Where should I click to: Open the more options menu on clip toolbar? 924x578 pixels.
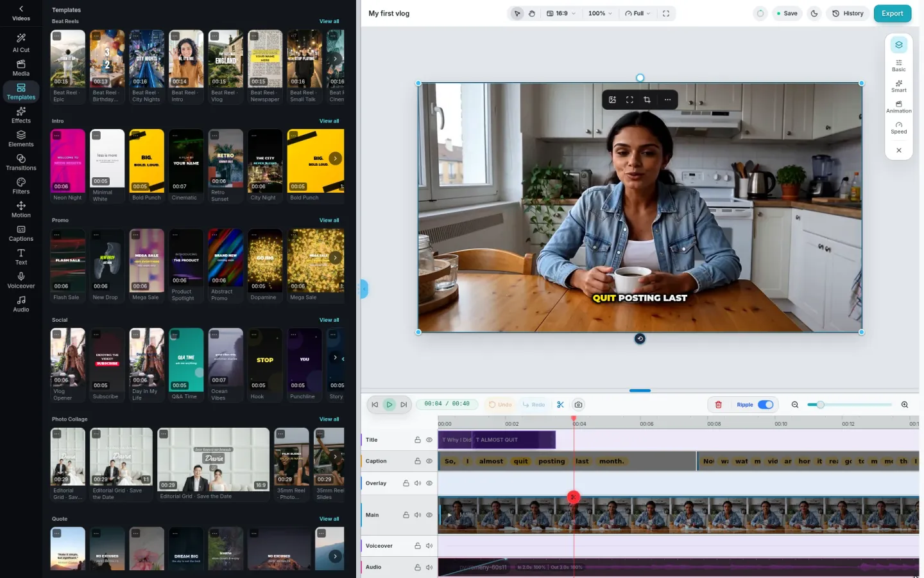[x=667, y=100]
